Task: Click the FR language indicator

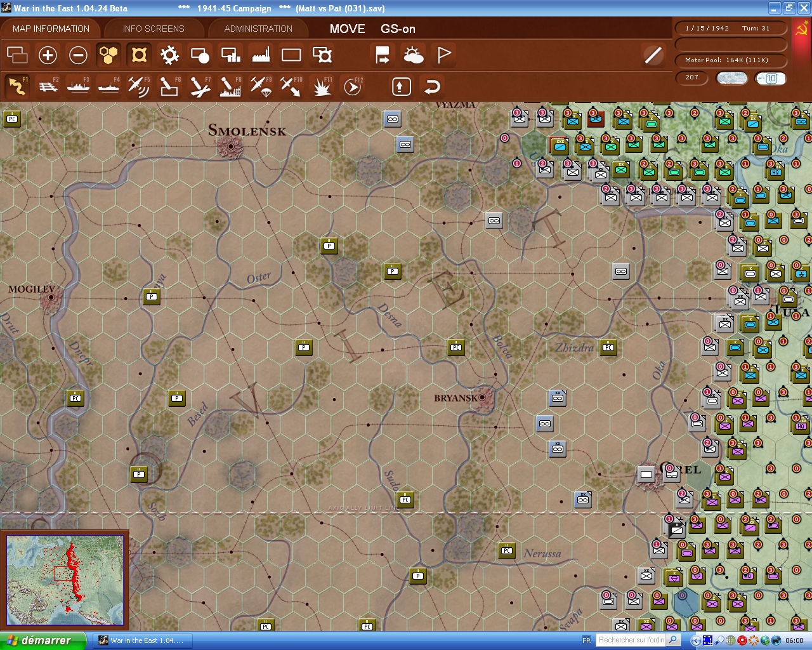Action: [x=586, y=640]
